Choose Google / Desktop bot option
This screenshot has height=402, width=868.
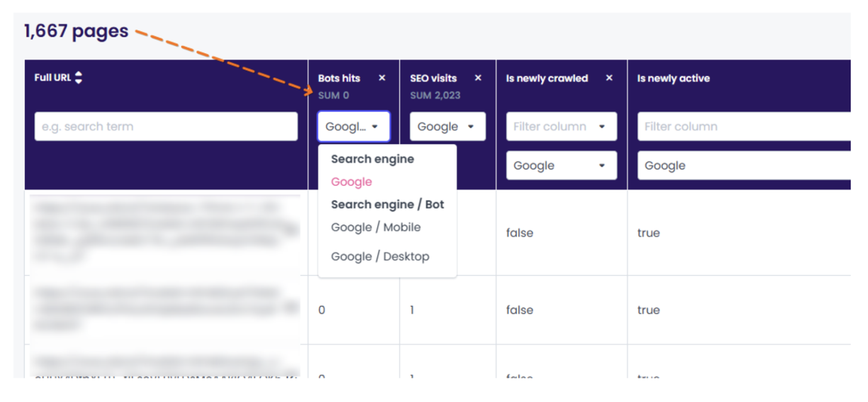click(380, 256)
